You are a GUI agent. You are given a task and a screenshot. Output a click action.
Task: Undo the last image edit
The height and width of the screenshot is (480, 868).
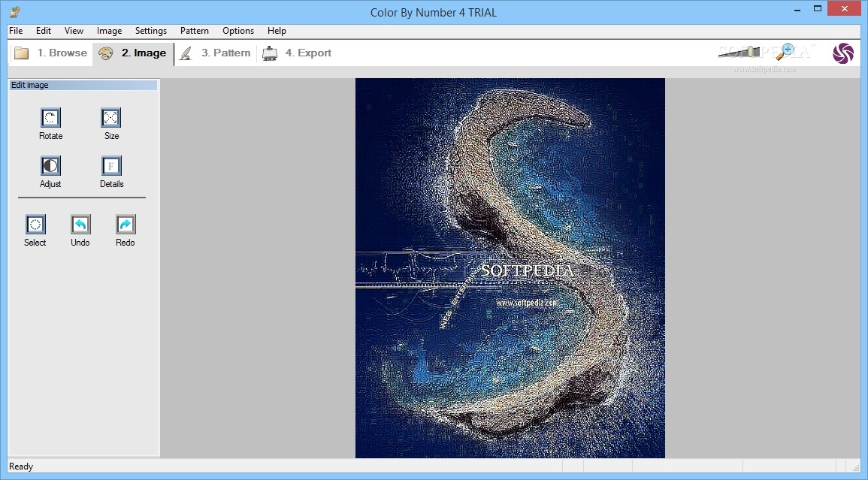(x=80, y=225)
